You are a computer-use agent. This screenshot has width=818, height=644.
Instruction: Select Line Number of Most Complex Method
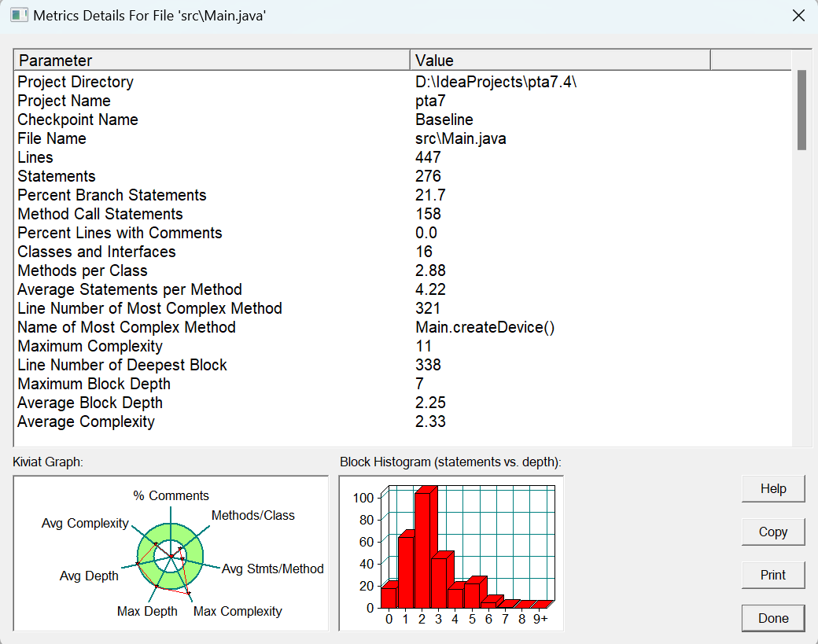403,308
